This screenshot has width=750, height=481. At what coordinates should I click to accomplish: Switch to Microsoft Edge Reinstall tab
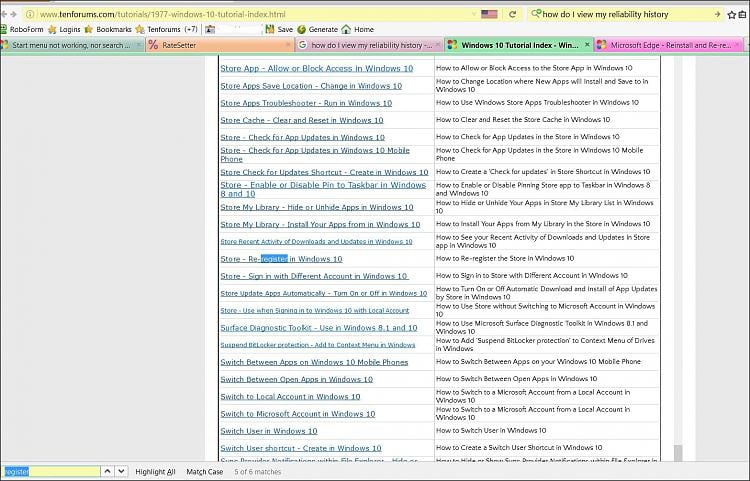pyautogui.click(x=668, y=45)
